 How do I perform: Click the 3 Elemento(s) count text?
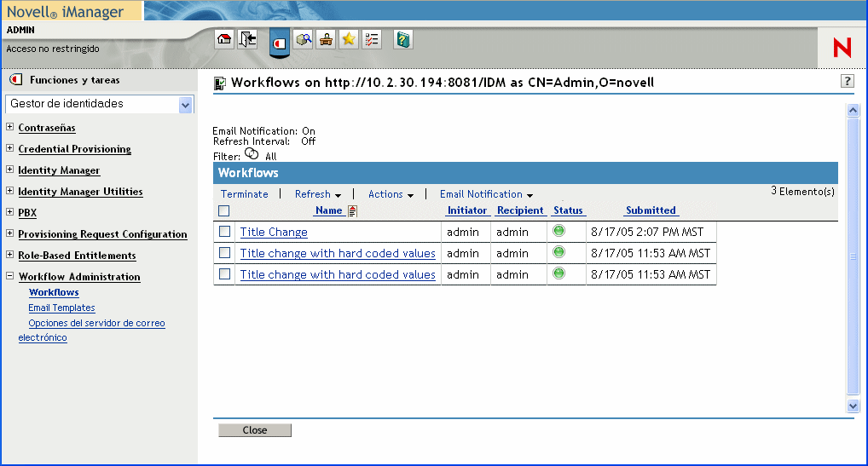[x=802, y=192]
